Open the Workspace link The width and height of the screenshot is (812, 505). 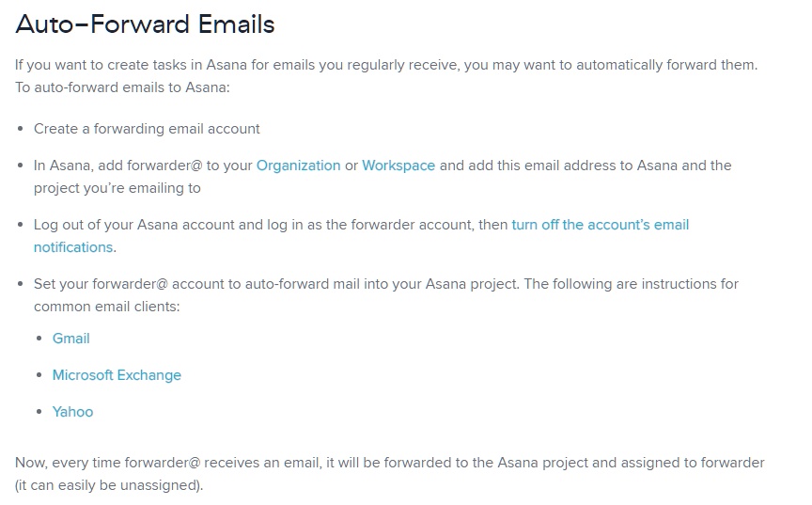398,166
